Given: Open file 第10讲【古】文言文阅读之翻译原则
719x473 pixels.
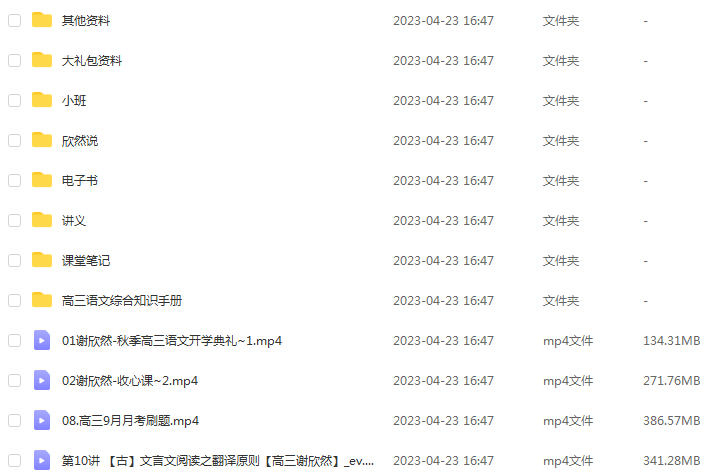Looking at the screenshot, I should [x=218, y=461].
